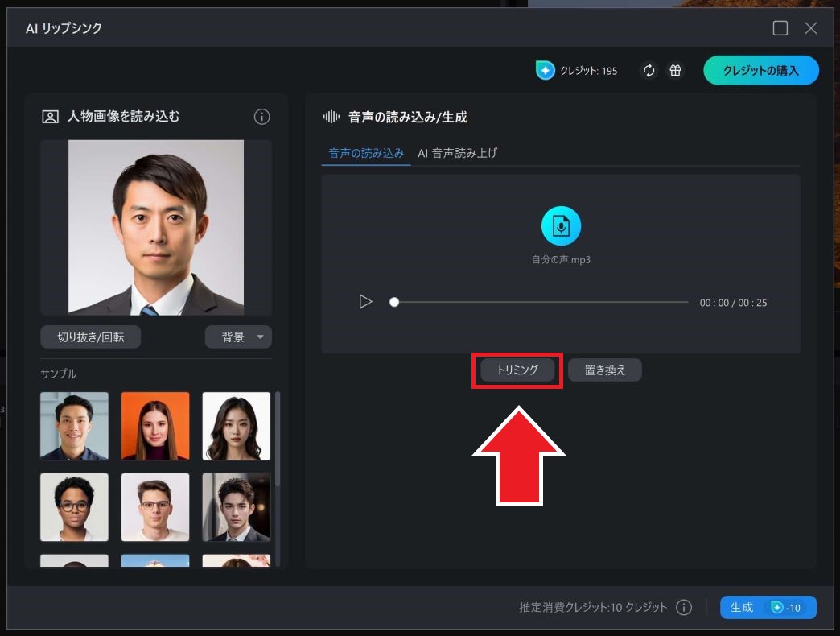Select young man in suit sample
840x636 pixels.
click(237, 507)
